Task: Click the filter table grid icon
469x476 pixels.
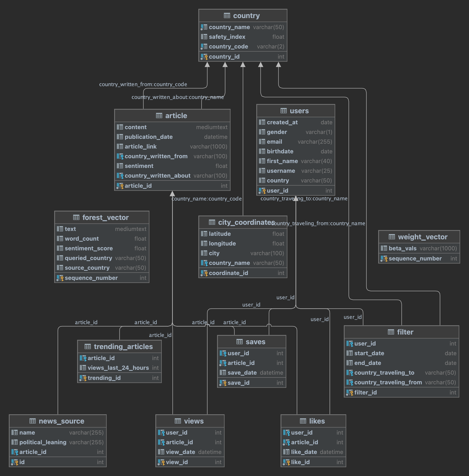Action: [x=391, y=332]
